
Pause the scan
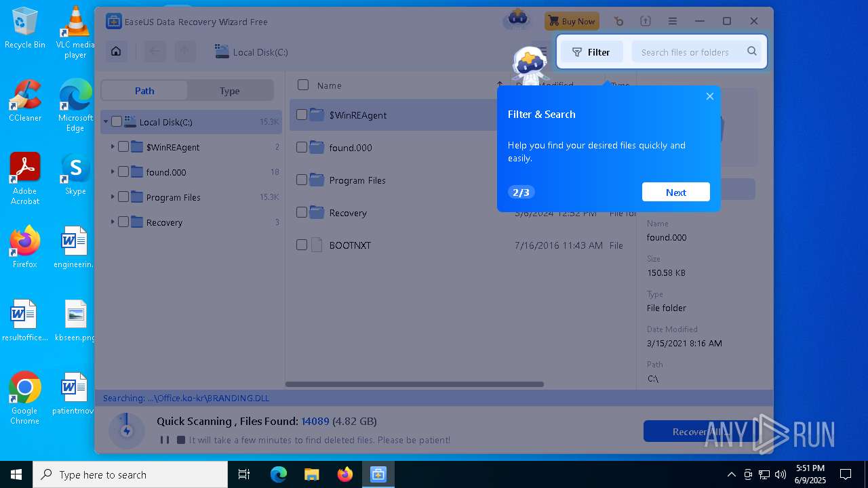click(164, 440)
